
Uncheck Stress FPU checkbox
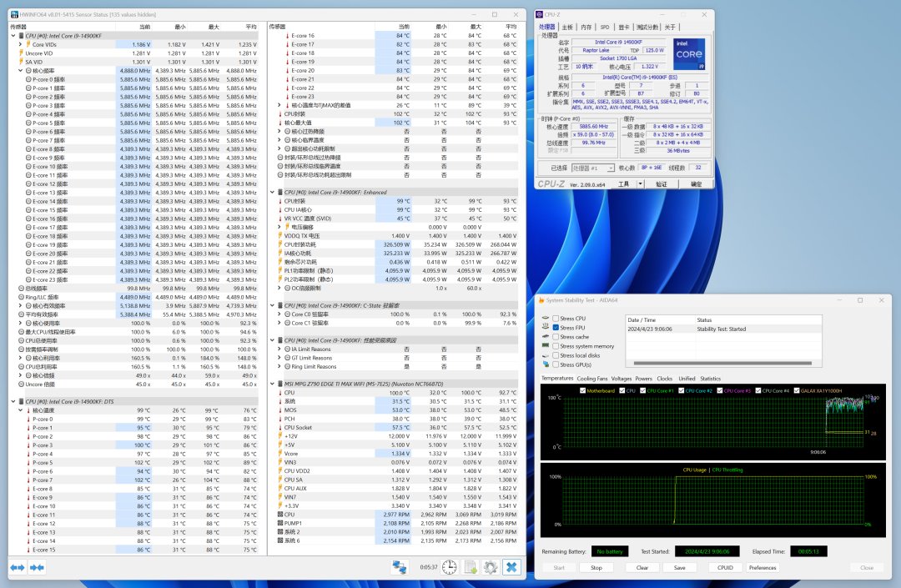click(556, 328)
